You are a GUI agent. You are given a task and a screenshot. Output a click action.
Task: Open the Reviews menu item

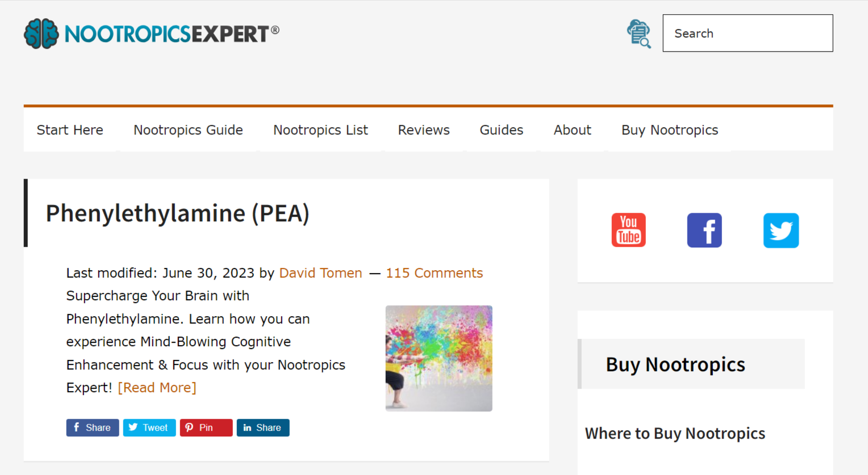(424, 130)
